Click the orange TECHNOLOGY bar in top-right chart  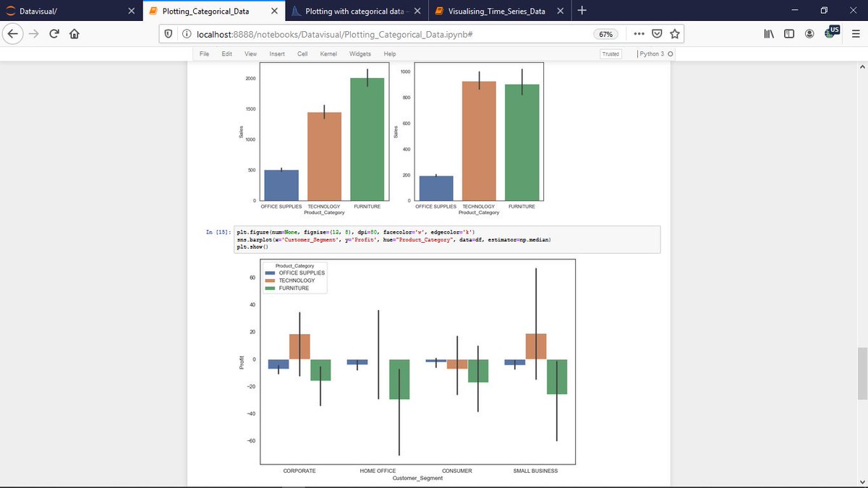479,141
